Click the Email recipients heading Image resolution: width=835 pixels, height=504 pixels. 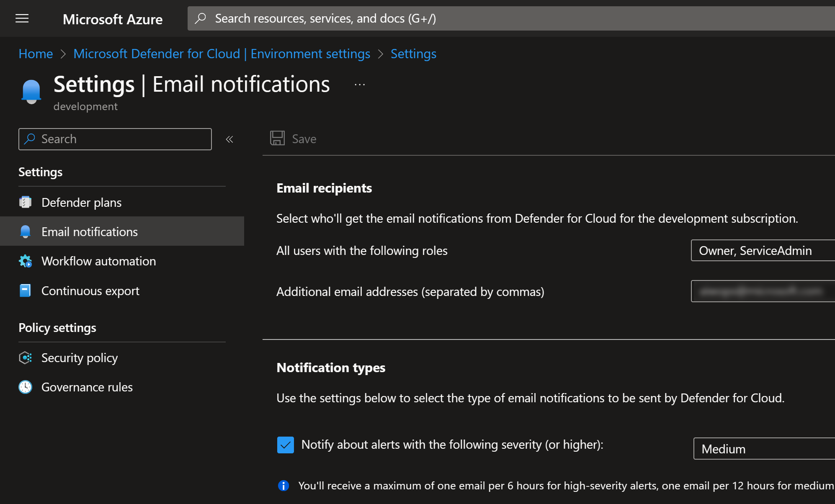(x=324, y=188)
